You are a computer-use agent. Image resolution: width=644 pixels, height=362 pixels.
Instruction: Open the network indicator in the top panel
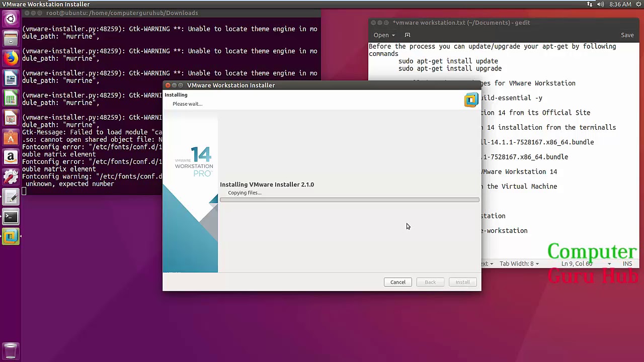pos(590,4)
